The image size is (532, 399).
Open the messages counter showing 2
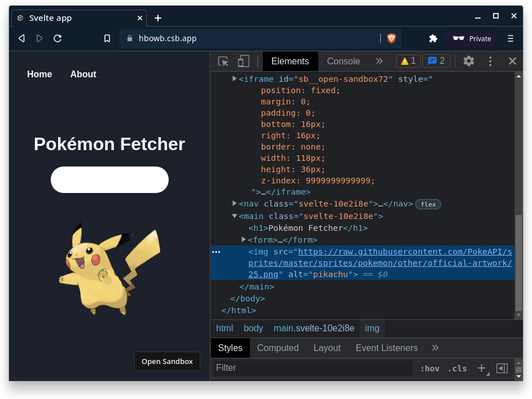[436, 61]
